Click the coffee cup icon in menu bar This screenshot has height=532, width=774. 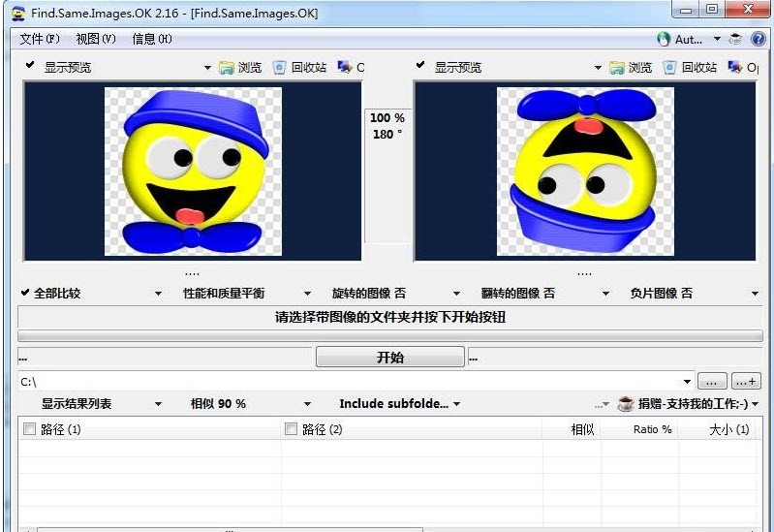point(735,39)
